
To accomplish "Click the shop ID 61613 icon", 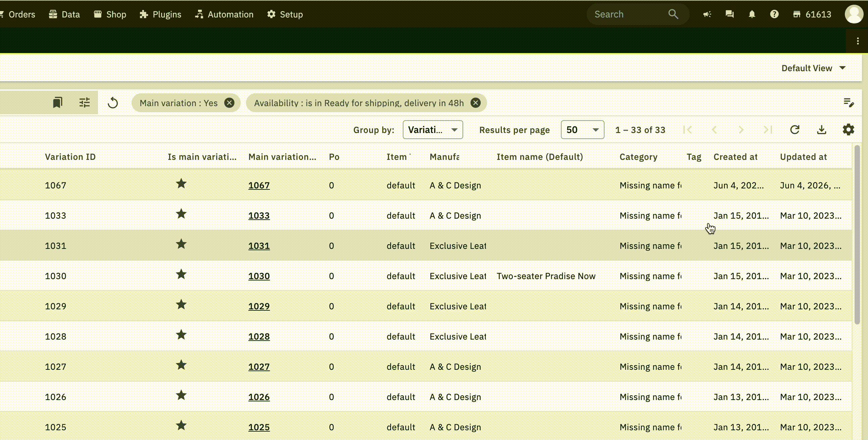I will tap(797, 14).
